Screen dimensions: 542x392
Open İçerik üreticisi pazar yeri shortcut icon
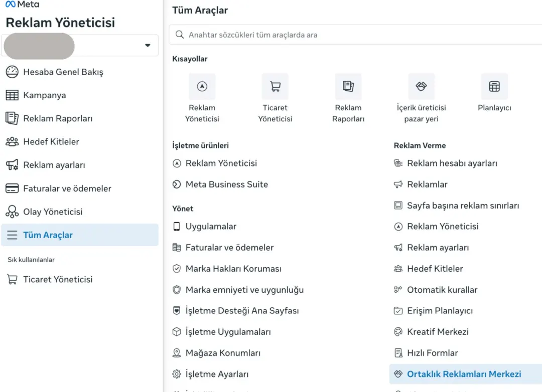(421, 86)
